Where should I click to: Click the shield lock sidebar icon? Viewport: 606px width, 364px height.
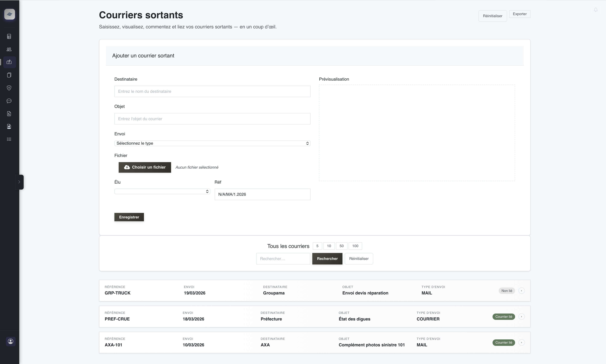[x=9, y=88]
